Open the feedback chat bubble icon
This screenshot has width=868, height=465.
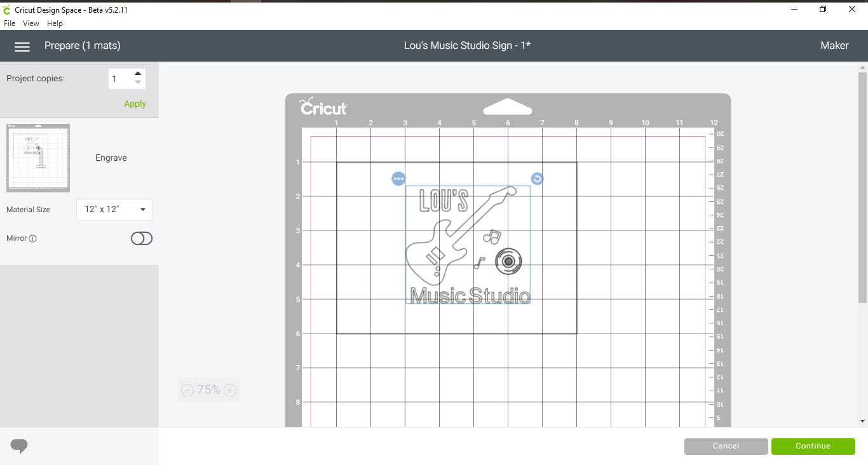click(19, 446)
